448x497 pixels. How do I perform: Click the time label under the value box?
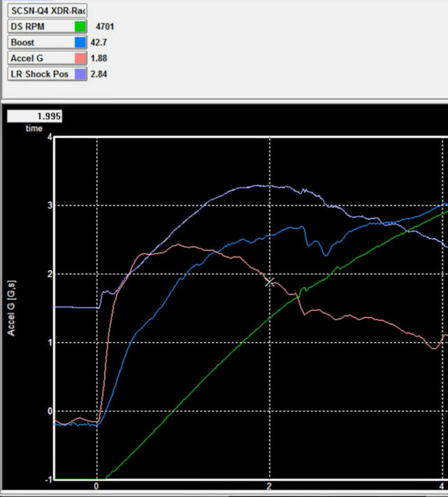34,128
